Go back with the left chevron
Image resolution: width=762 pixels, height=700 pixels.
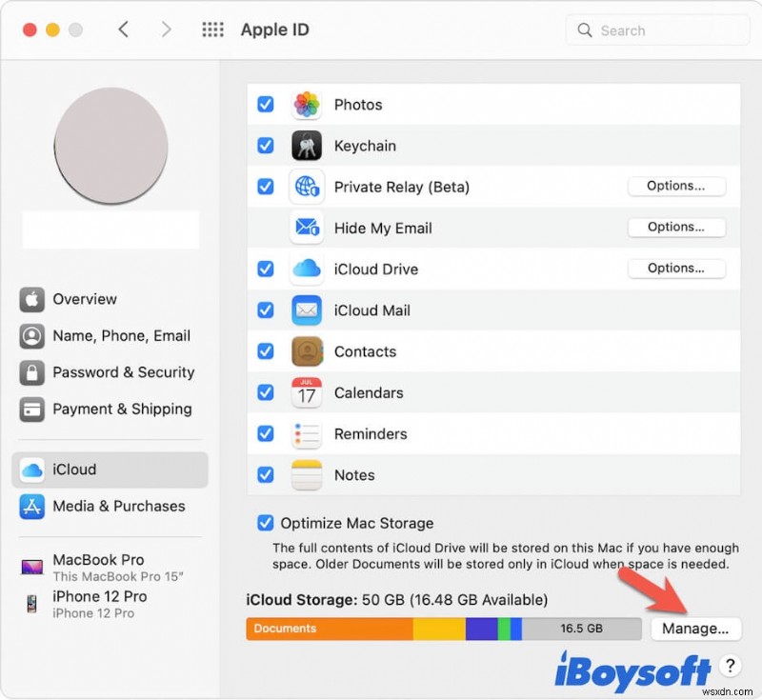tap(124, 30)
